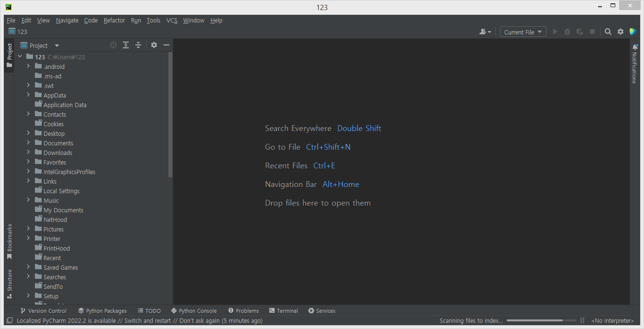The image size is (644, 329).
Task: Pause indexing progress button
Action: click(x=582, y=321)
